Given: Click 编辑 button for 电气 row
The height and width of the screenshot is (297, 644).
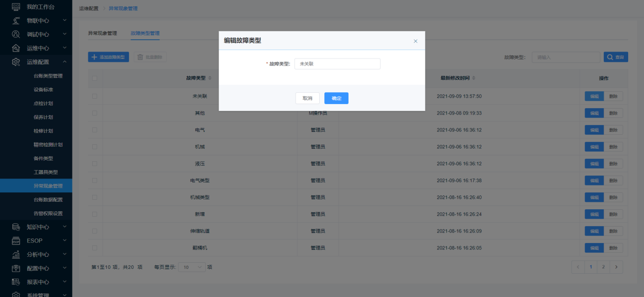Looking at the screenshot, I should 594,130.
